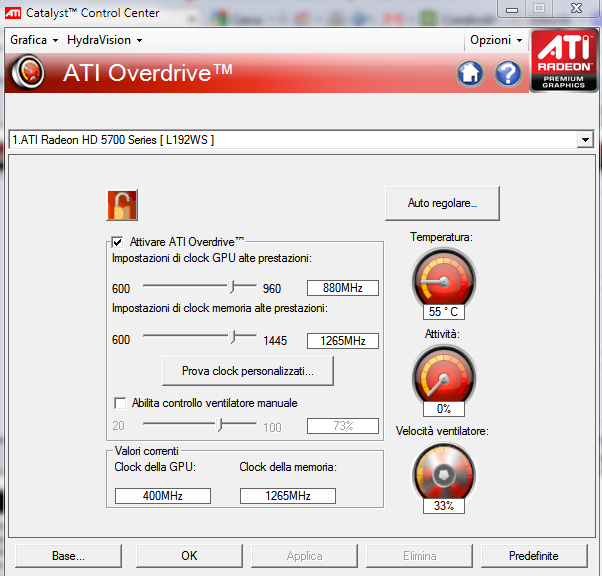Open the HydraVision menu

(x=105, y=40)
